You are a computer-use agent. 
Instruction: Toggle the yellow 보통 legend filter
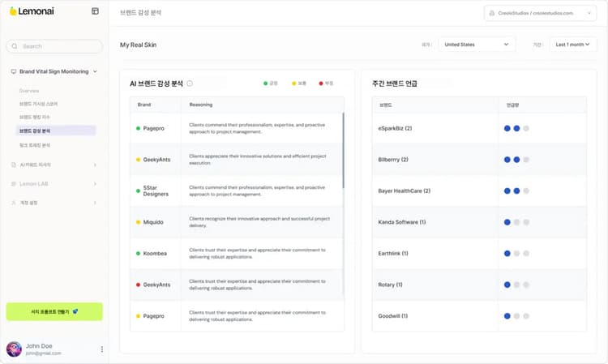coord(298,84)
